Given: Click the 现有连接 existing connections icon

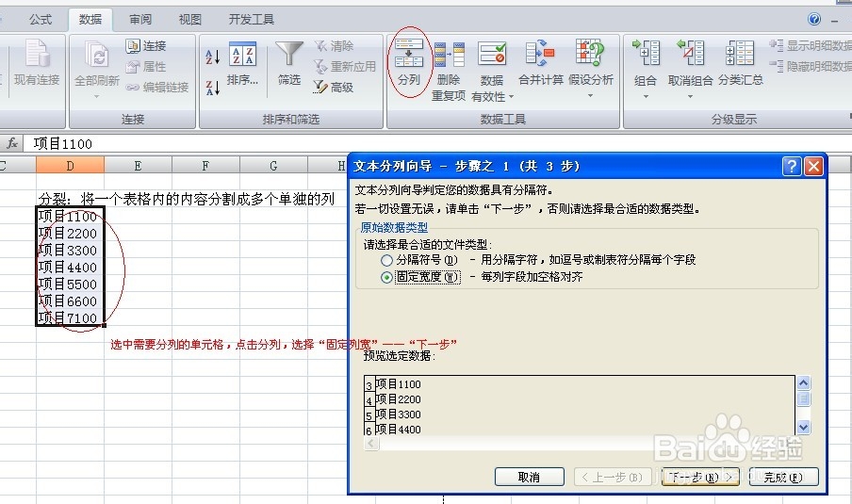Looking at the screenshot, I should tap(37, 54).
